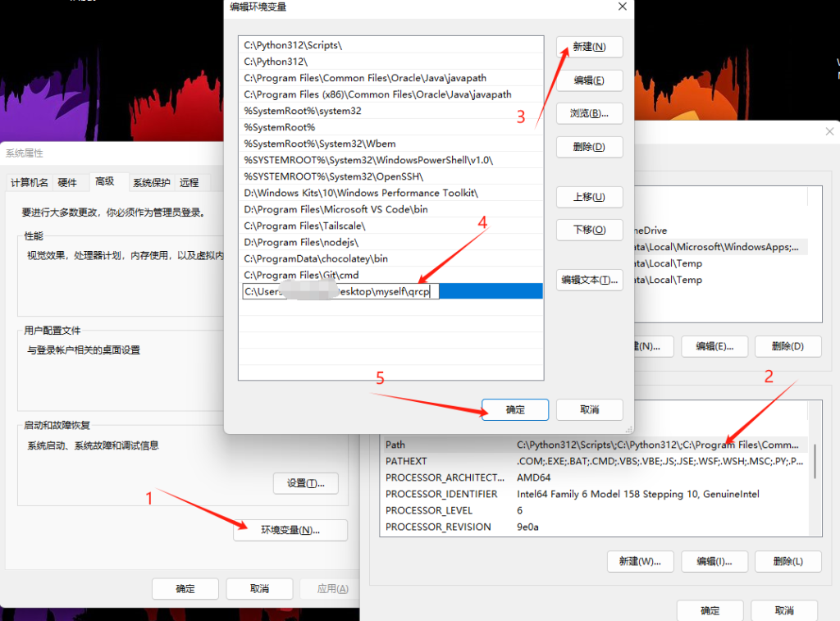This screenshot has height=621, width=840.
Task: Open the 远程 tab
Action: 189,182
